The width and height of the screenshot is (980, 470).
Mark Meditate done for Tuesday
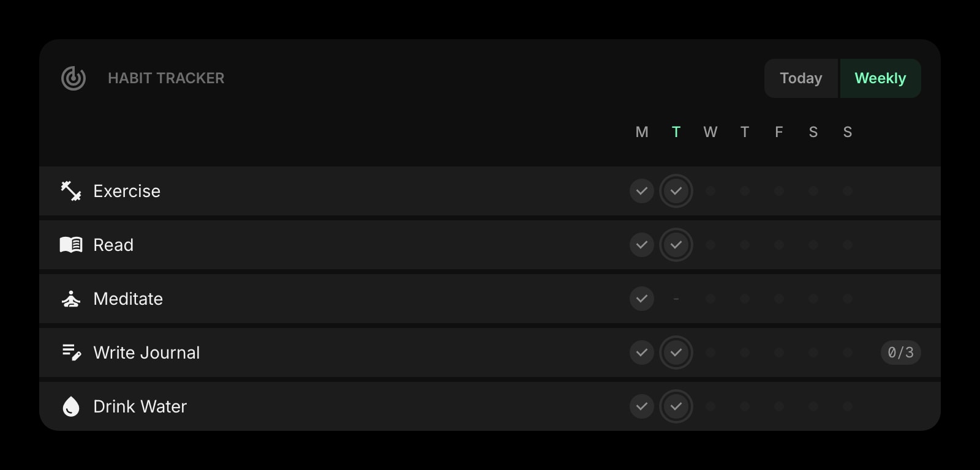[676, 299]
